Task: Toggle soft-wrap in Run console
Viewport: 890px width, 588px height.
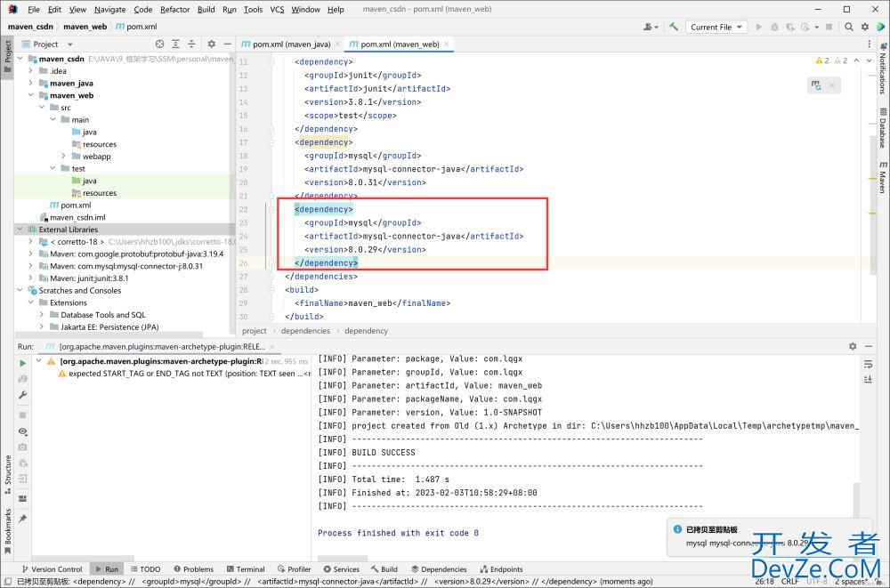Action: [868, 364]
